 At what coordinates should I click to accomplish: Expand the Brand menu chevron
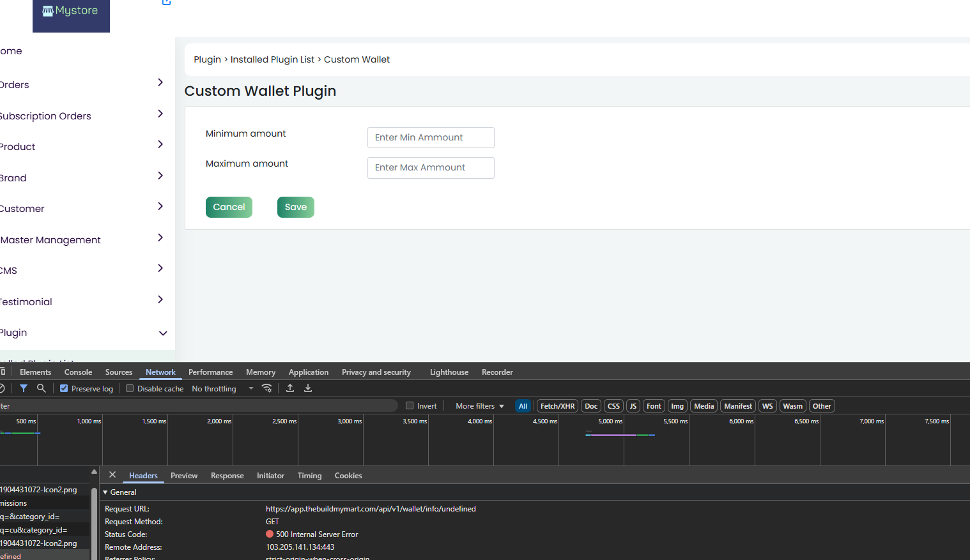tap(160, 176)
